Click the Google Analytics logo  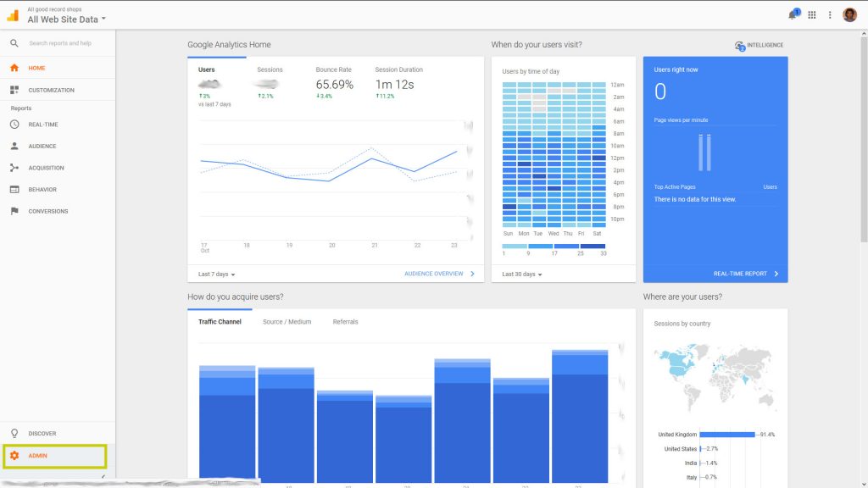pyautogui.click(x=13, y=15)
